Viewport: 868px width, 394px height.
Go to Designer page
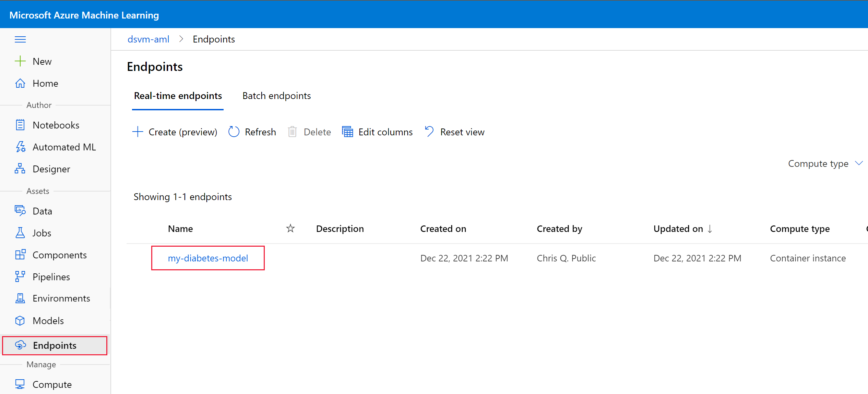(x=51, y=169)
